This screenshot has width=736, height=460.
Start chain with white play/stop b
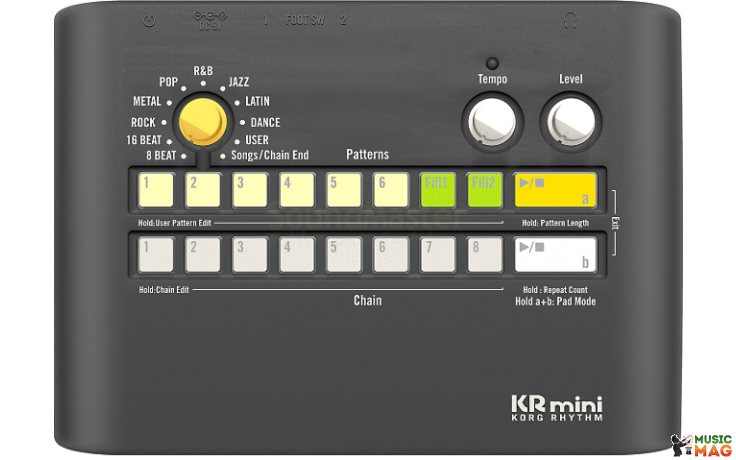(555, 255)
